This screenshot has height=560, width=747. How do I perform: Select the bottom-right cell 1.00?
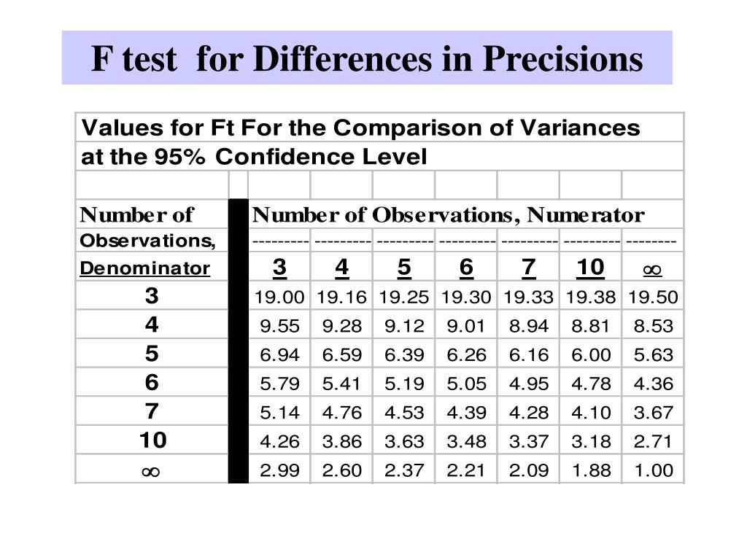(x=654, y=470)
